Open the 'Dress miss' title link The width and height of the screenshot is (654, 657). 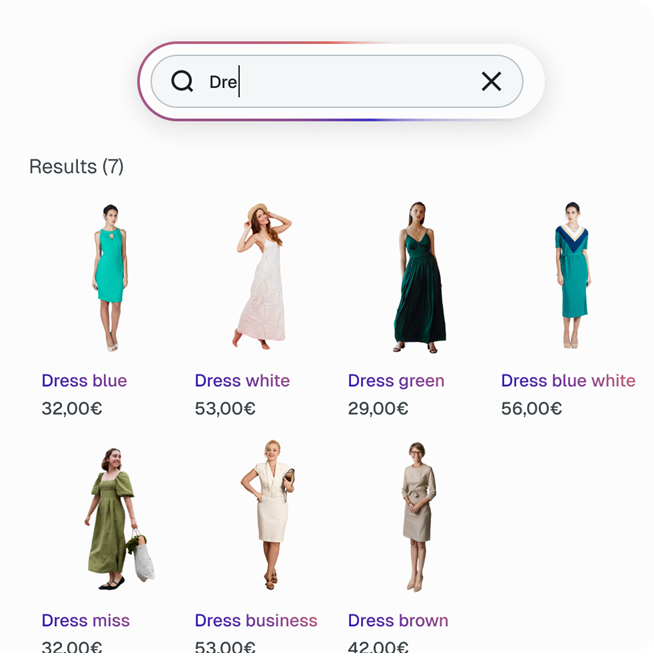[85, 621]
